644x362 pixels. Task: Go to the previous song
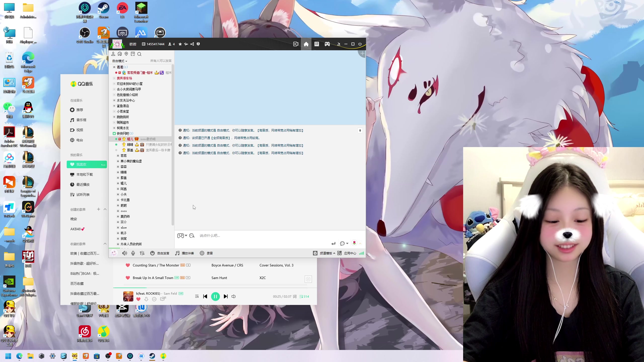tap(205, 296)
